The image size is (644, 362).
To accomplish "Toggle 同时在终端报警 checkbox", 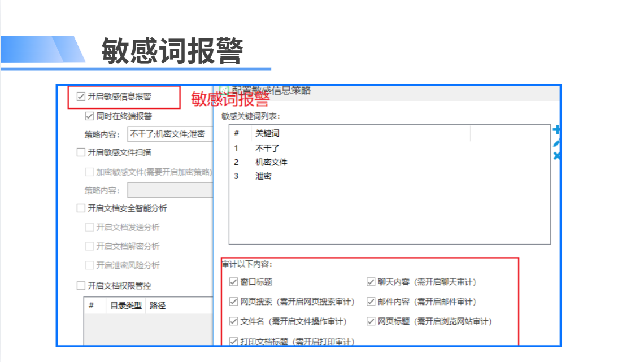I will click(89, 116).
